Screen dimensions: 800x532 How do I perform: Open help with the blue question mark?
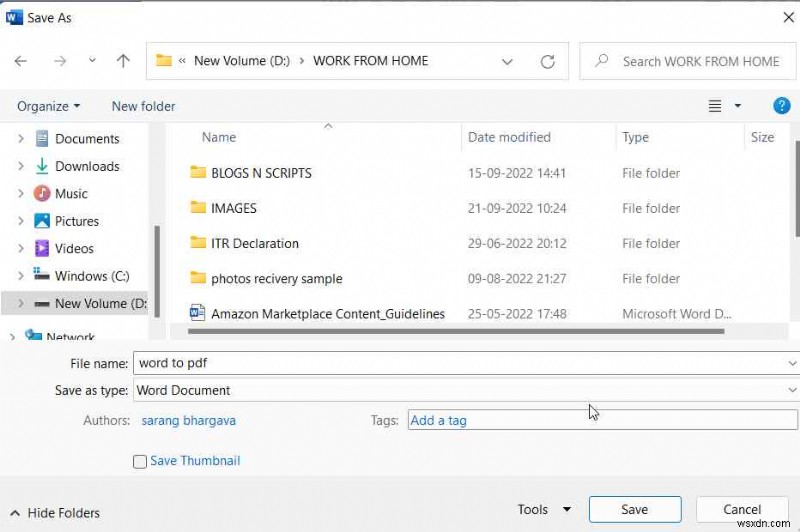[x=782, y=106]
